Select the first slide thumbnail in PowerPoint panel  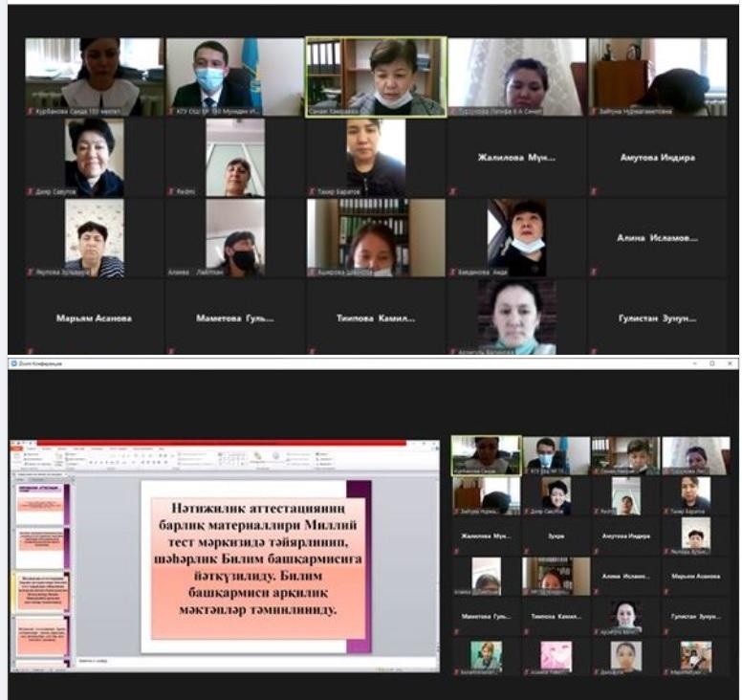(x=41, y=502)
